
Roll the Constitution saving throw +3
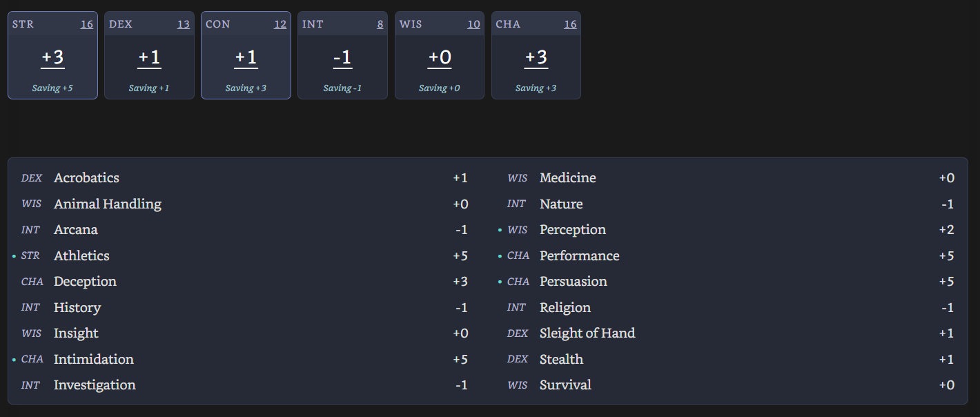[246, 88]
